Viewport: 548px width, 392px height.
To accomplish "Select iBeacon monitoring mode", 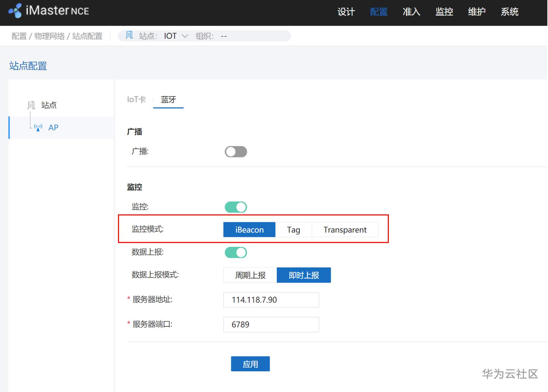I will click(x=249, y=230).
